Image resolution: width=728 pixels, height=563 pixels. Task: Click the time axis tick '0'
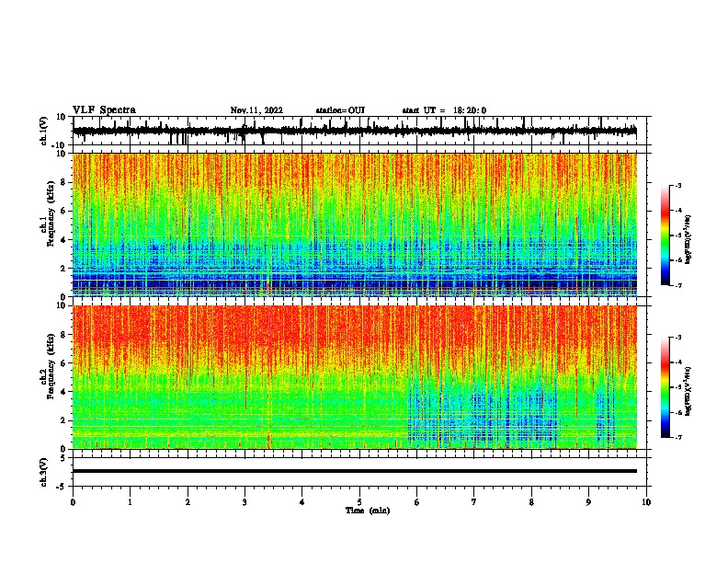pos(73,502)
